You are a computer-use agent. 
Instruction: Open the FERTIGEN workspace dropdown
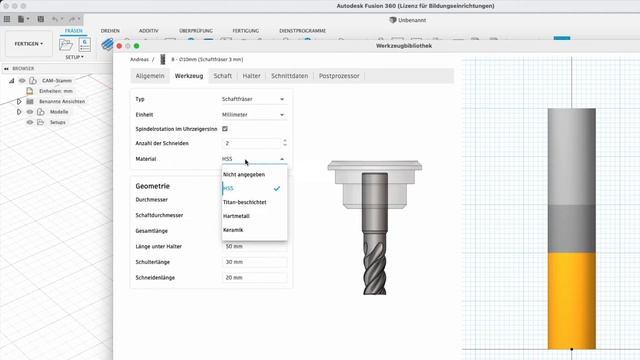[x=29, y=44]
